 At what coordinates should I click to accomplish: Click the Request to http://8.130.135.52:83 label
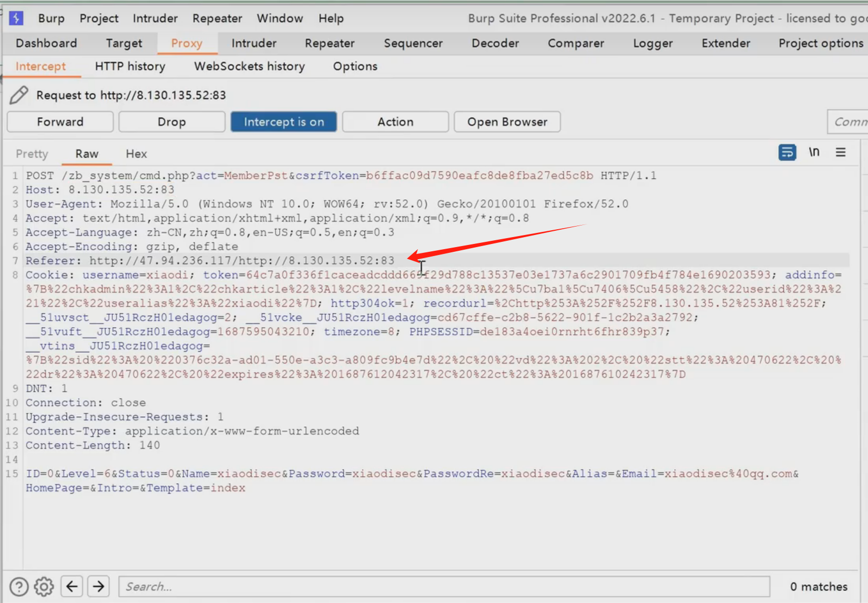tap(131, 95)
